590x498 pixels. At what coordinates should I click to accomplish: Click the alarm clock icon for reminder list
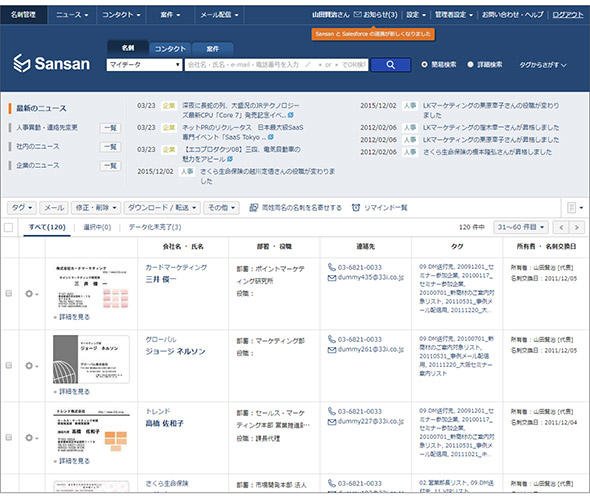356,207
